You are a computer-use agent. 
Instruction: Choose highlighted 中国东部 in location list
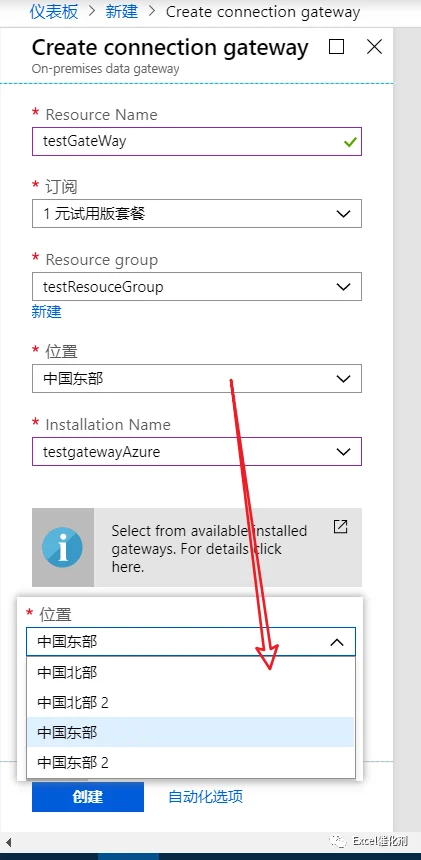click(191, 732)
